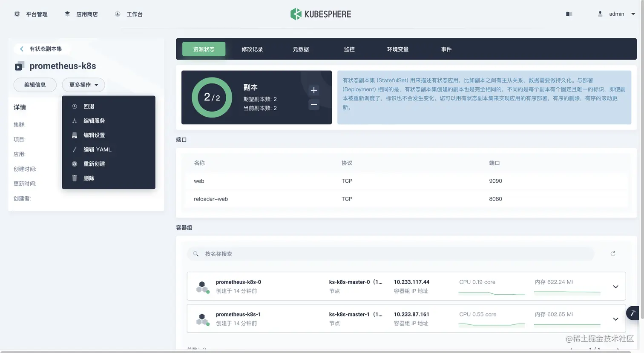644x353 pixels.
Task: Click pod icon for prometheus-k8s-1
Action: pyautogui.click(x=203, y=319)
